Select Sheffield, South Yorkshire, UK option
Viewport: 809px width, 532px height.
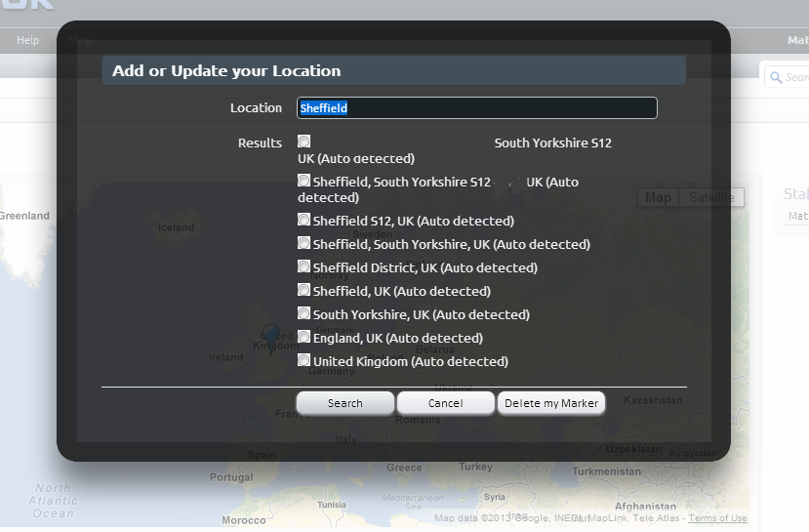click(x=303, y=243)
